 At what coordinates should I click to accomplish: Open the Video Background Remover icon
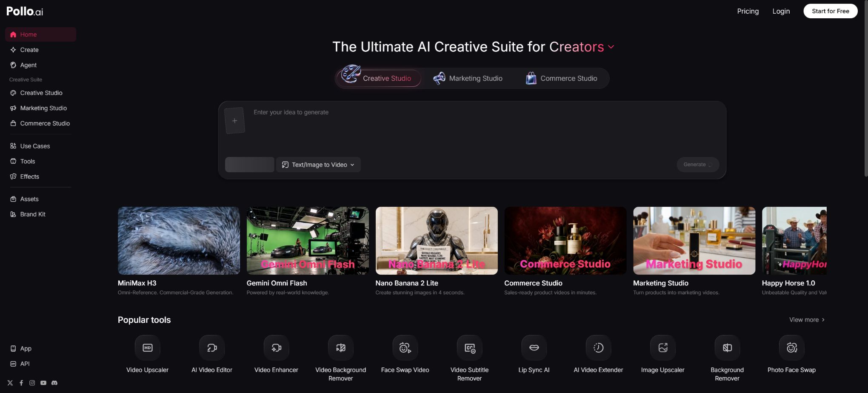(341, 348)
